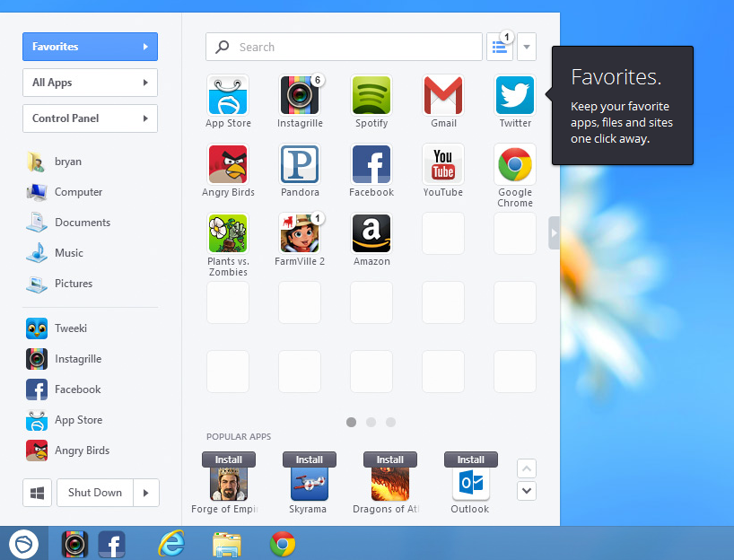The height and width of the screenshot is (560, 734).
Task: Open Control Panel from the menu
Action: [x=90, y=118]
